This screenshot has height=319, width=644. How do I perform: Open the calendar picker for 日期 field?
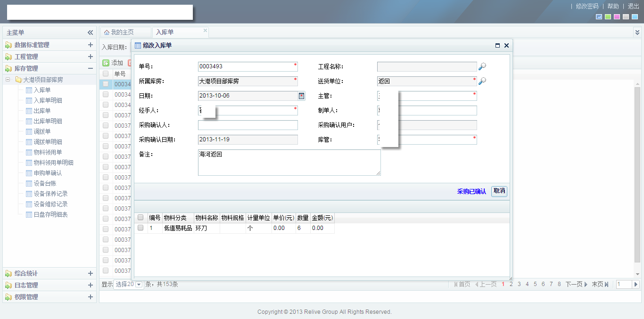[301, 96]
